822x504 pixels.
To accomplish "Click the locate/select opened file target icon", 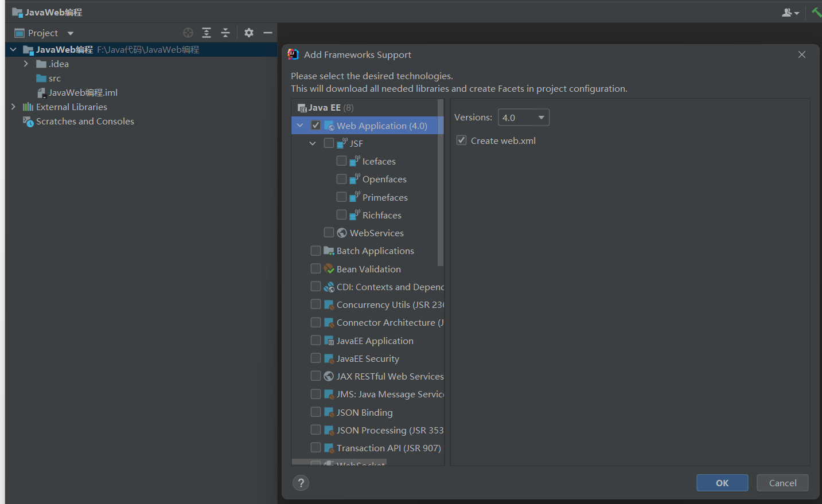I will (x=188, y=33).
